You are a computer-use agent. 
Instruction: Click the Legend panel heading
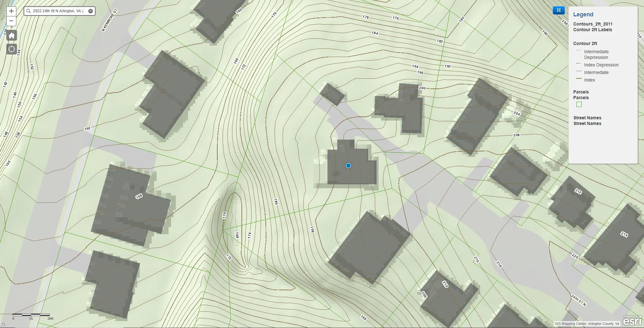(x=583, y=14)
